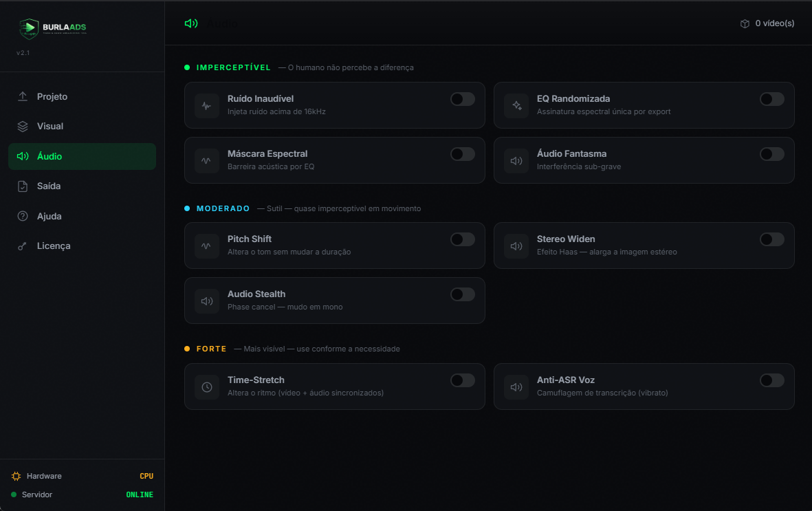Click the waveform icon on Ruído Inaudível card
This screenshot has width=812, height=511.
coord(207,106)
